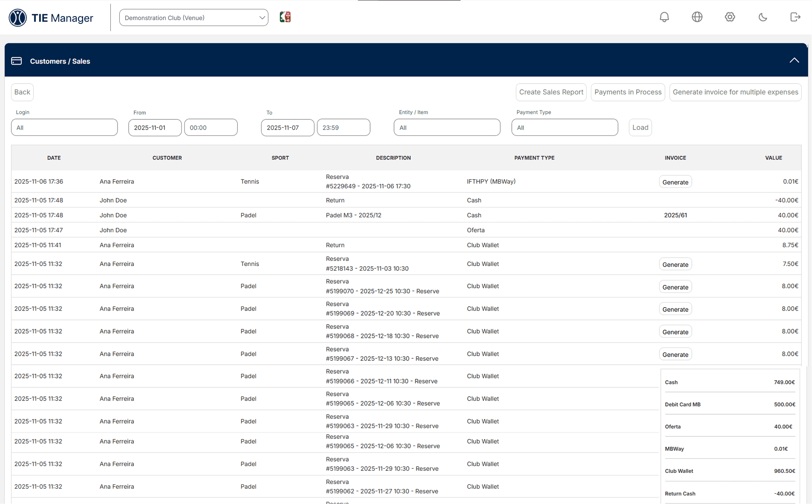Select the -40.00€ value in the table

pos(786,200)
